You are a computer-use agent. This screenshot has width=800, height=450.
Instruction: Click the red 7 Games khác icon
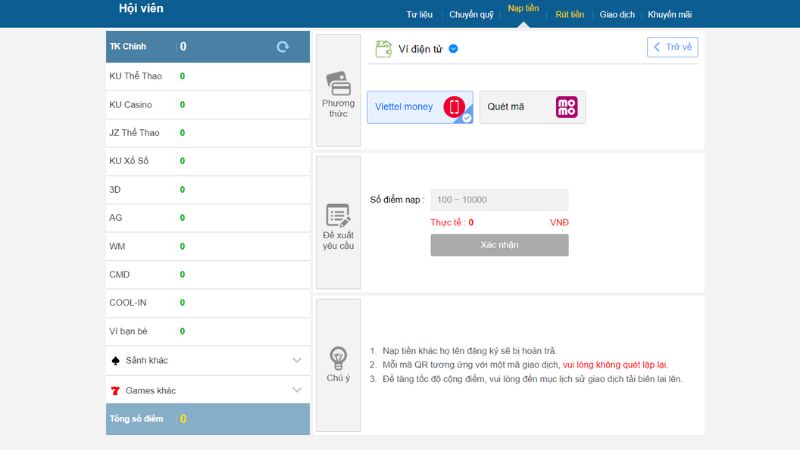click(x=116, y=390)
